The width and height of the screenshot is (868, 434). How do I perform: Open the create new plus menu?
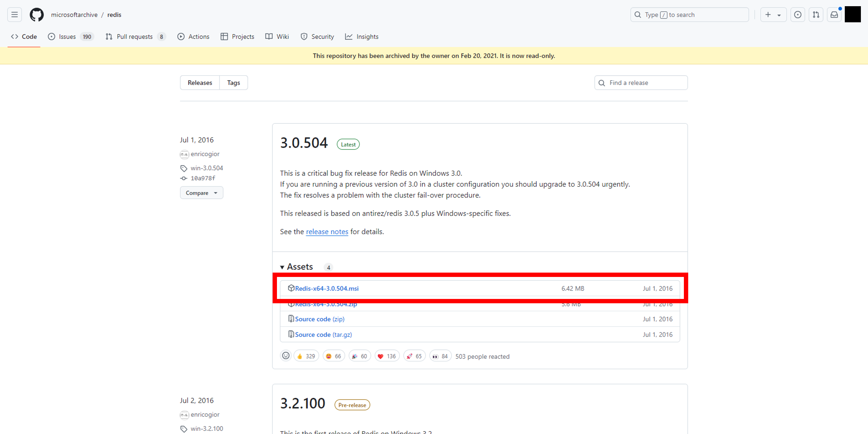coord(773,15)
